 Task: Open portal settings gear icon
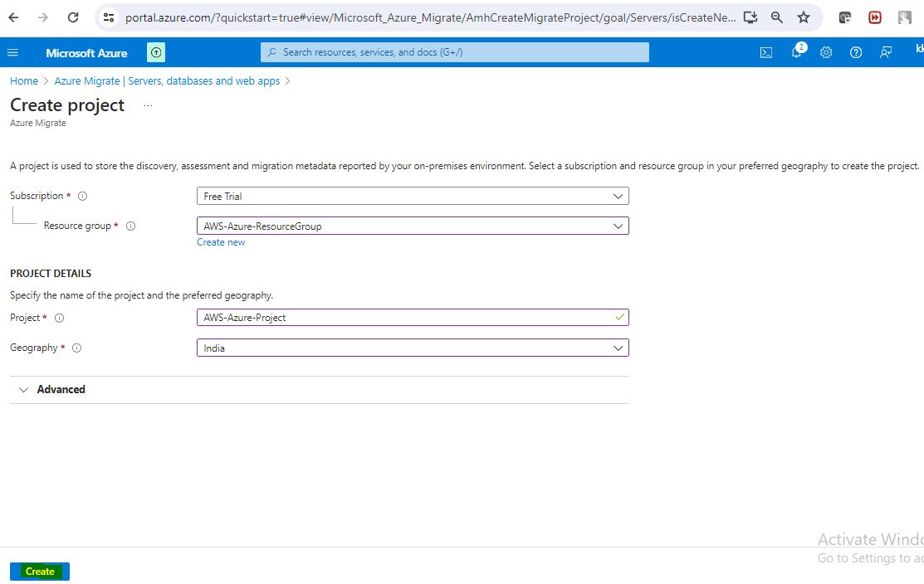(x=826, y=52)
